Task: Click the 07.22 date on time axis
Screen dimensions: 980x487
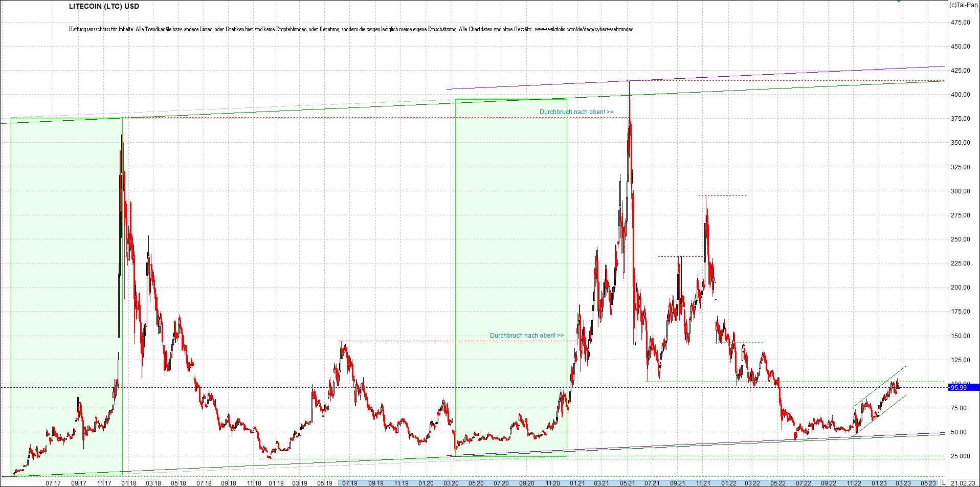Action: pos(804,483)
